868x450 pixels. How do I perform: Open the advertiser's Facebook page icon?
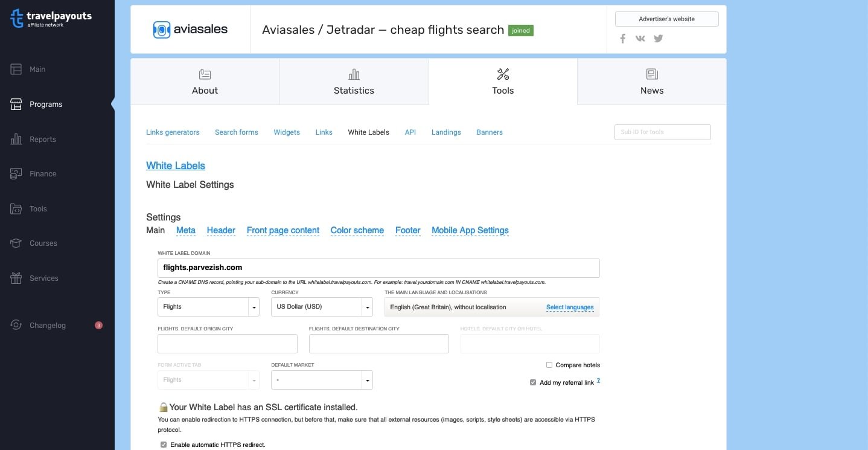coord(623,39)
